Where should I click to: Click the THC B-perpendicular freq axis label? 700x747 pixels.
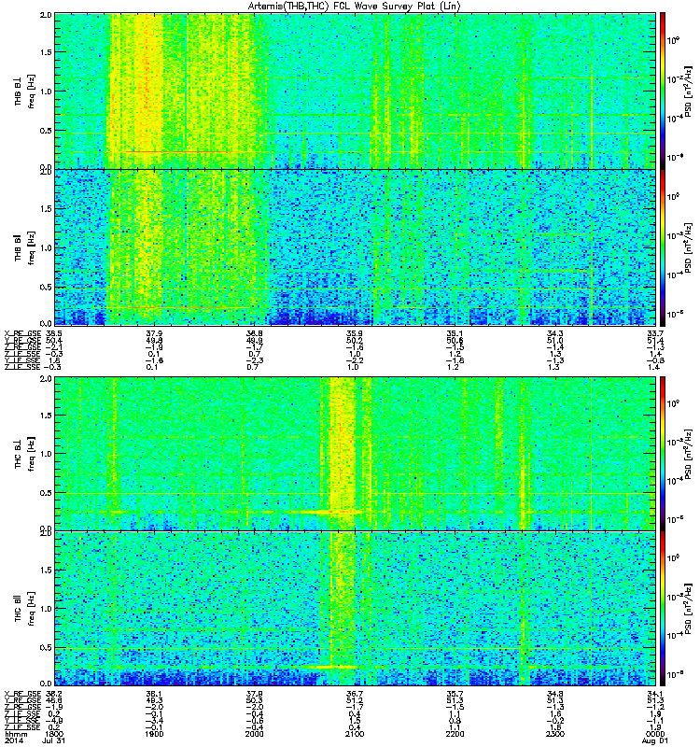tap(25, 454)
